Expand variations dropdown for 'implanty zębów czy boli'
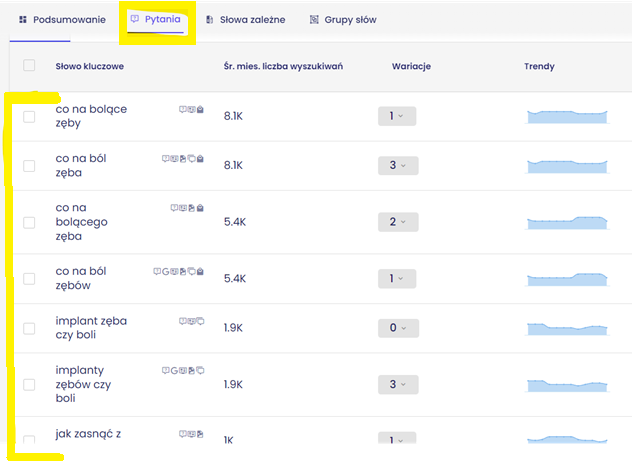Screen dimensions: 632x466 coord(397,384)
